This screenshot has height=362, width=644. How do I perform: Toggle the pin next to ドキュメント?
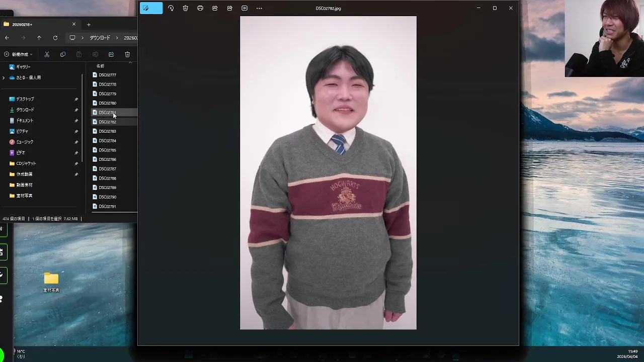pos(76,121)
